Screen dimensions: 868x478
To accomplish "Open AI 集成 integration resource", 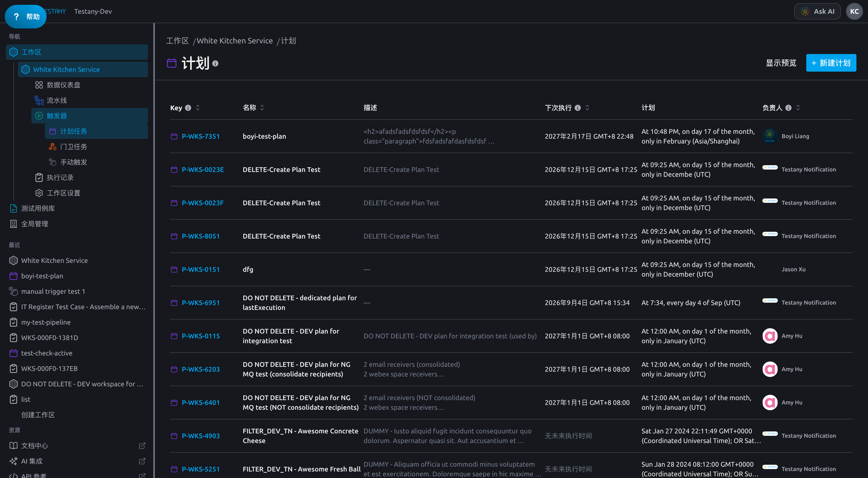I will click(x=77, y=462).
